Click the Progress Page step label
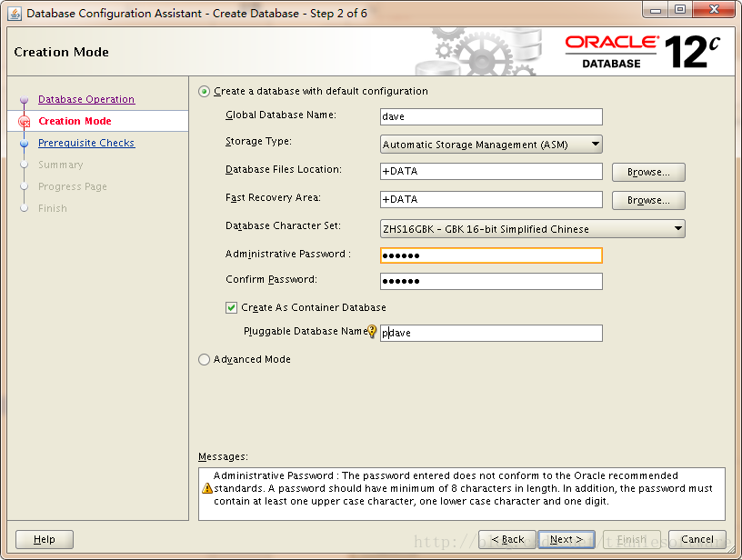Viewport: 742px width, 560px height. click(x=73, y=186)
